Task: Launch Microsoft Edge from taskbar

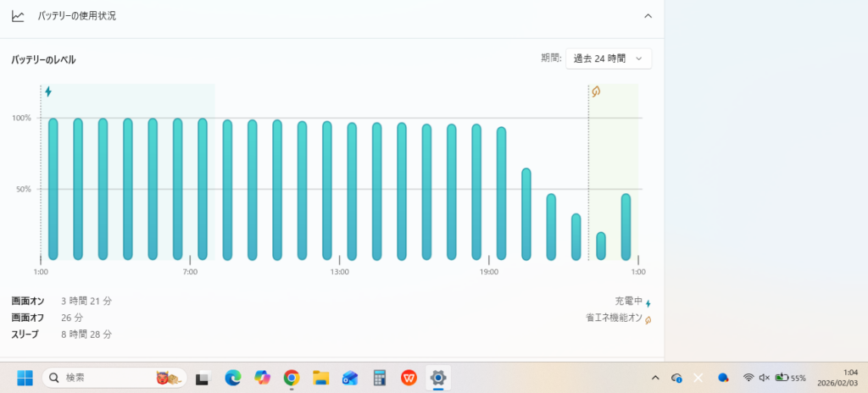Action: 232,378
